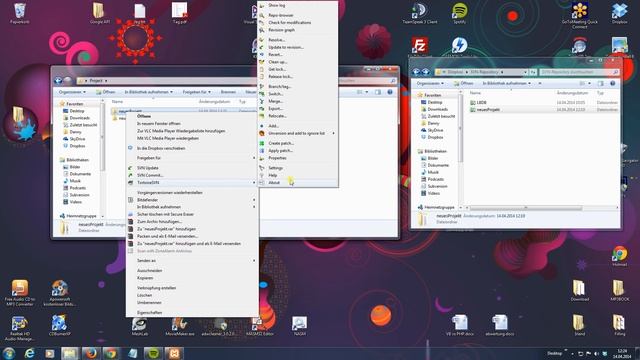Click search field in SVN Repository window
Image resolution: width=640 pixels, height=360 pixels.
tap(579, 72)
